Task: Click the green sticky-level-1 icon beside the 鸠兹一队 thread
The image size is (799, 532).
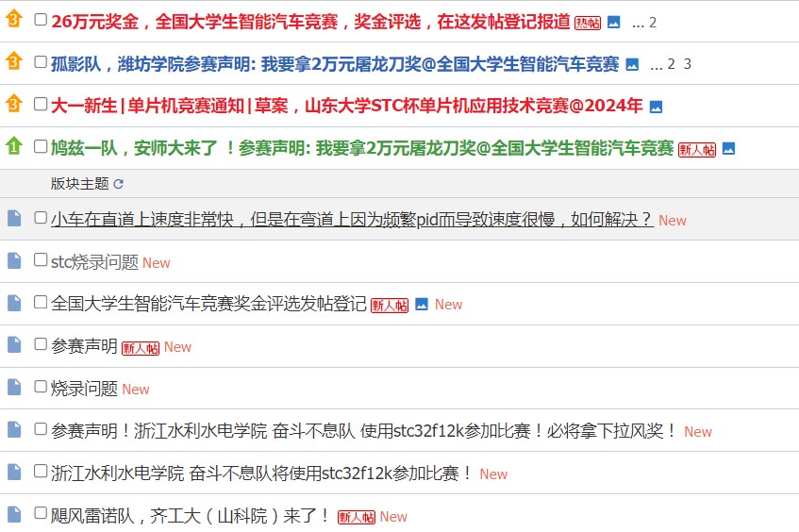Action: [x=14, y=146]
